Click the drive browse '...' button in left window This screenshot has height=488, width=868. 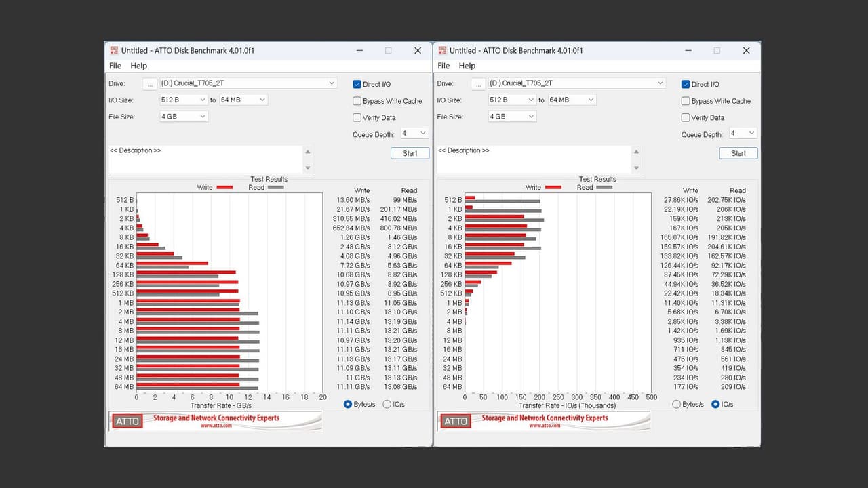pos(150,83)
